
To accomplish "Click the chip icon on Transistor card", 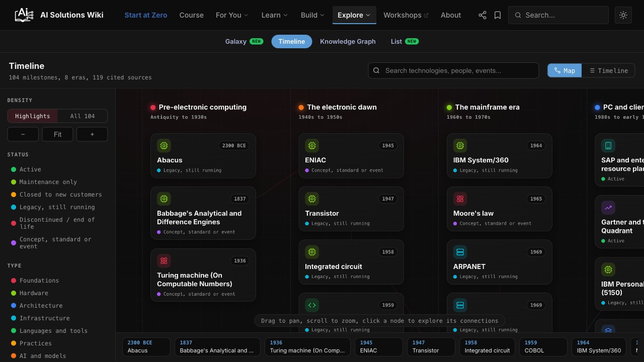I will click(312, 199).
